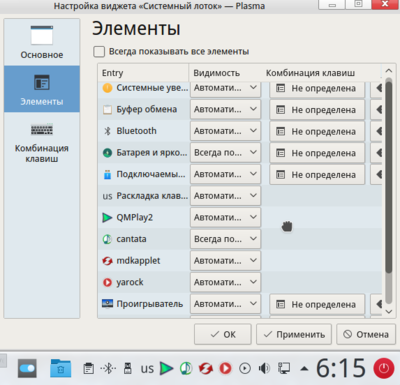Open the Основное settings page
Viewport: 400px width, 385px height.
[x=42, y=42]
